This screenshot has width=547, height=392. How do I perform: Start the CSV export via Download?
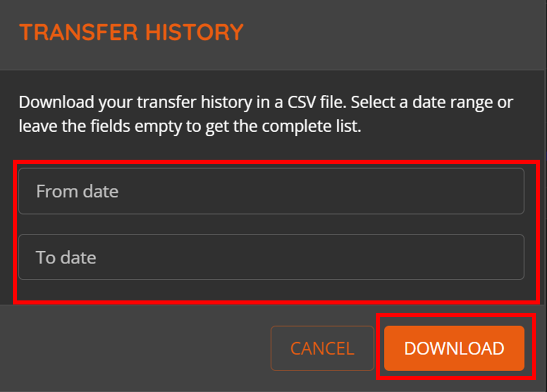(x=454, y=348)
